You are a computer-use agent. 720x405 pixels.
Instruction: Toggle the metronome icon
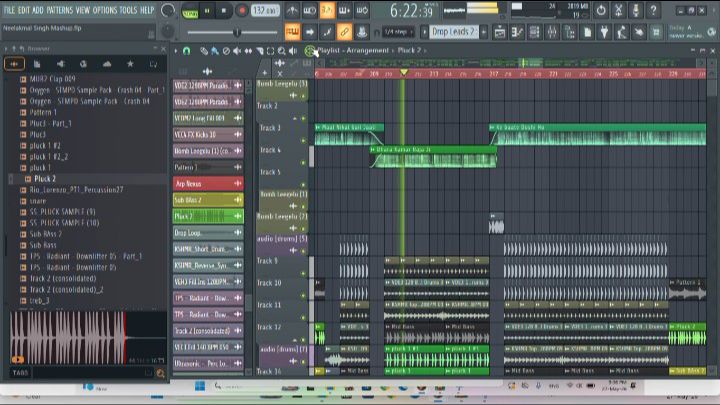click(x=292, y=10)
